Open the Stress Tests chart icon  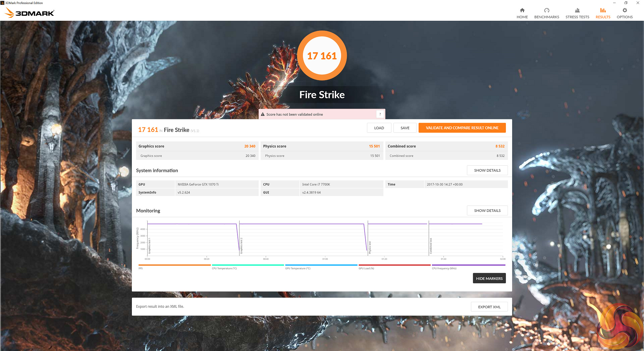[577, 10]
